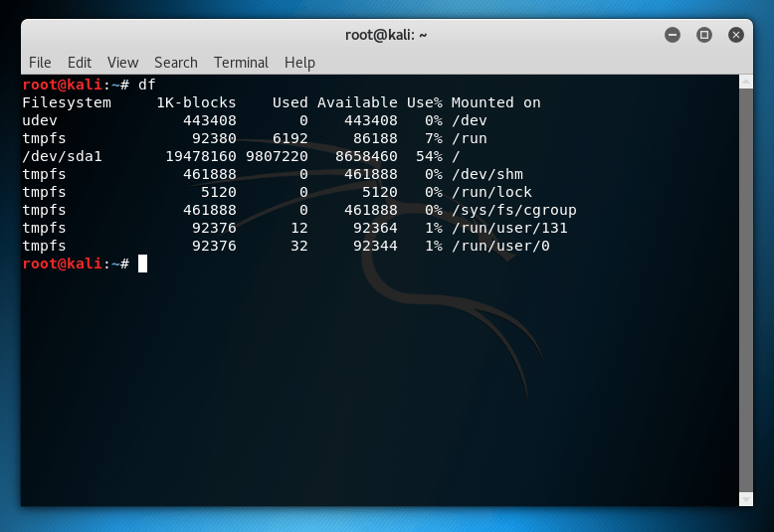Click the '92344' available value

click(375, 246)
